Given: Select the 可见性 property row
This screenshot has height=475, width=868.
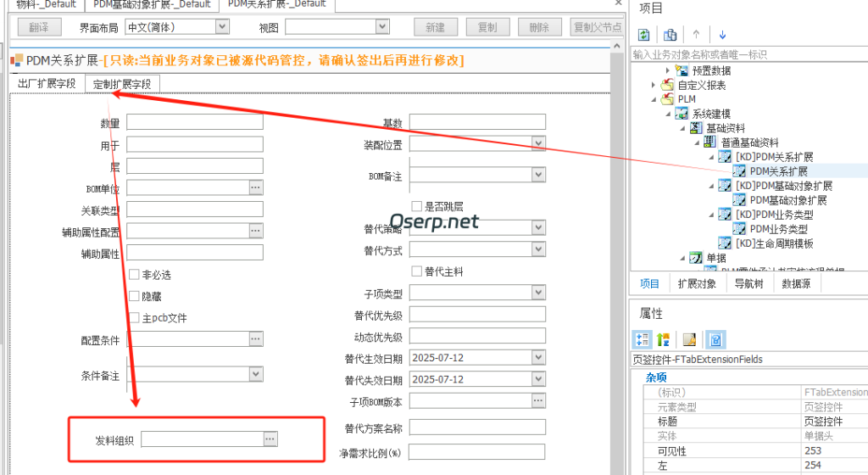Looking at the screenshot, I should pos(756,450).
